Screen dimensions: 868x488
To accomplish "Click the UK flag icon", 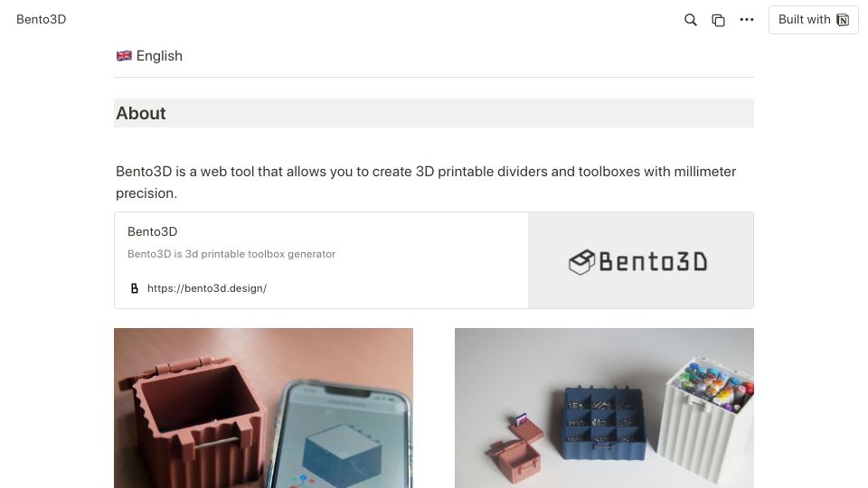I will click(124, 56).
